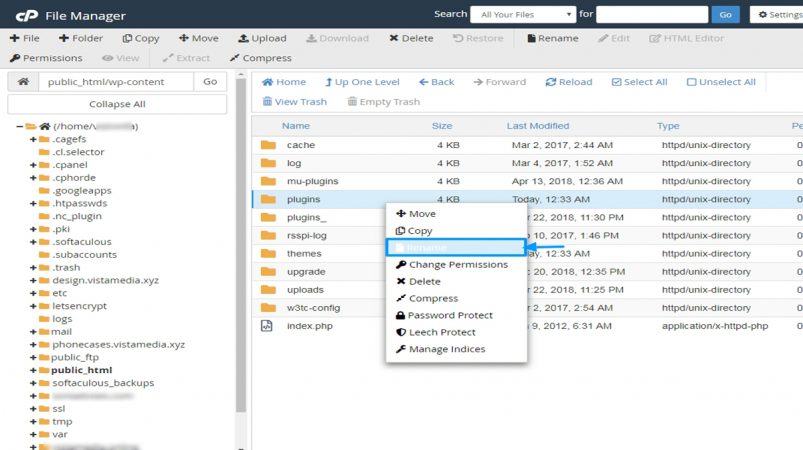Viewport: 803px width, 450px height.
Task: Expand the public_html tree node
Action: coord(33,370)
